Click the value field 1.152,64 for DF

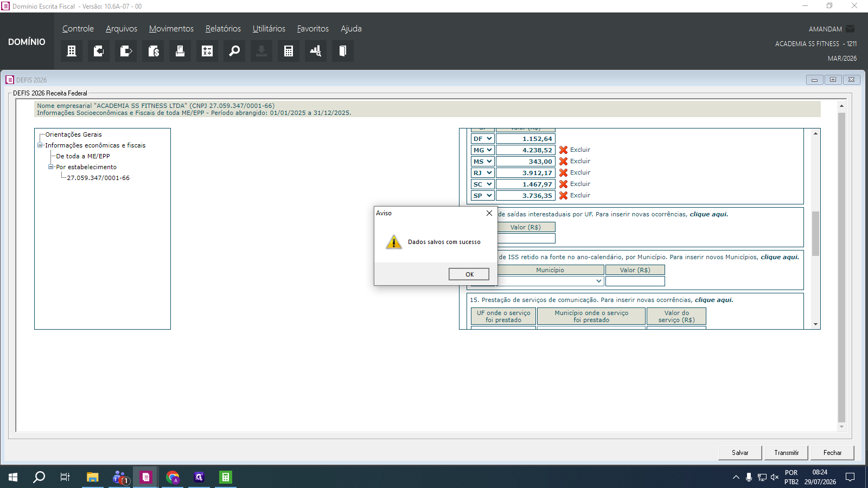pos(526,139)
